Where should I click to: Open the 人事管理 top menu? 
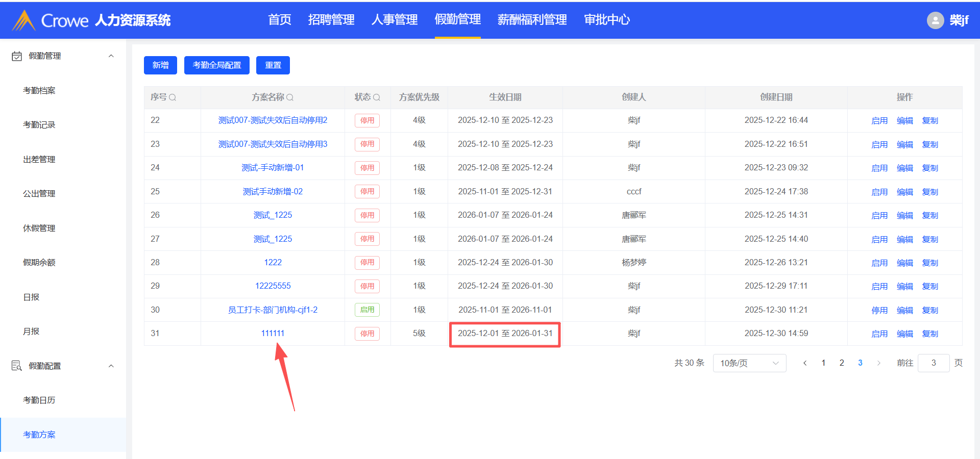coord(395,20)
